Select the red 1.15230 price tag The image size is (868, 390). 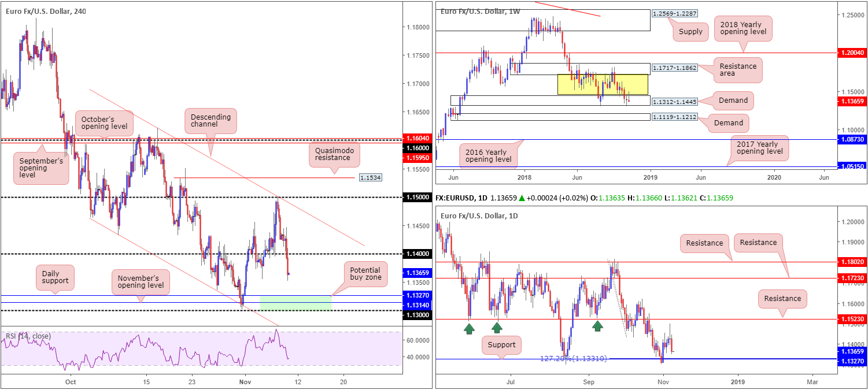(852, 319)
